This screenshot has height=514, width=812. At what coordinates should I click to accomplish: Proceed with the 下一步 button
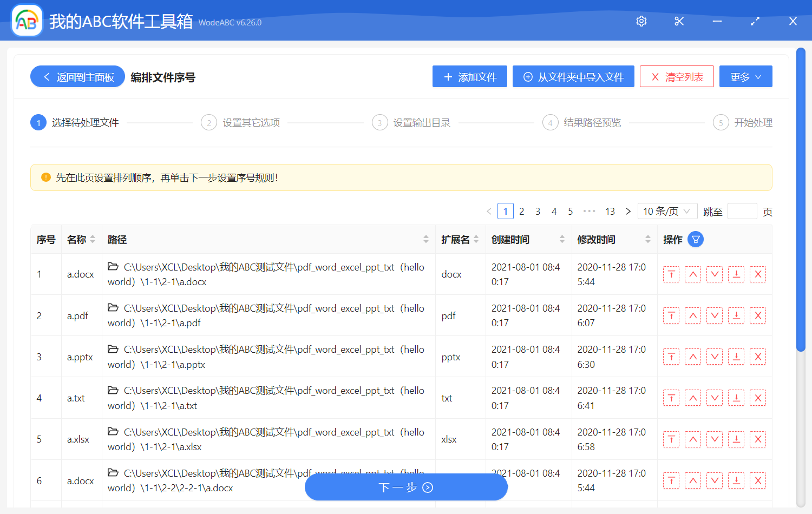406,486
